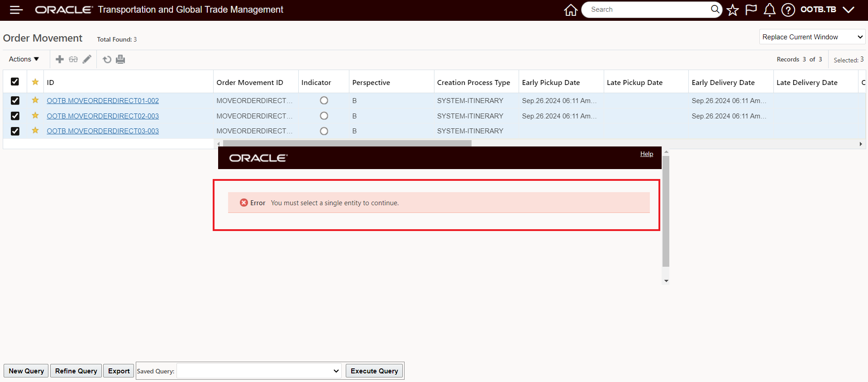This screenshot has width=868, height=382.
Task: Open Favorites star in header
Action: [733, 9]
